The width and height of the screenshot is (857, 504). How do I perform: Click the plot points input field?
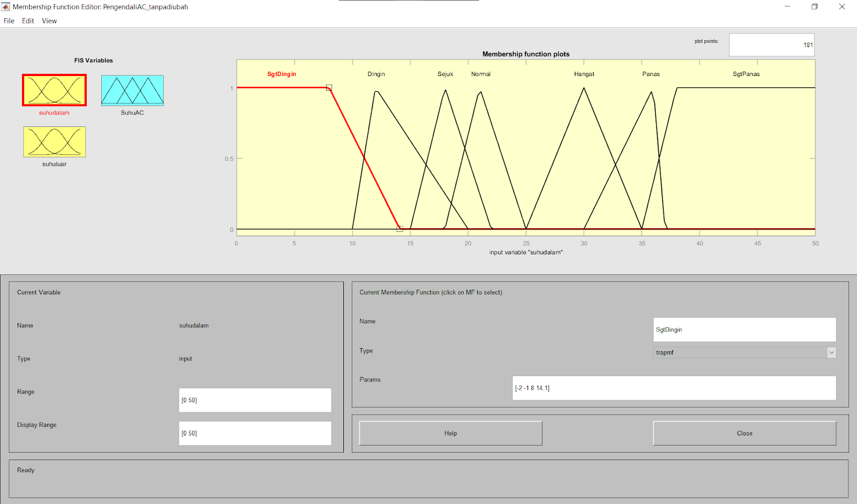coord(772,45)
